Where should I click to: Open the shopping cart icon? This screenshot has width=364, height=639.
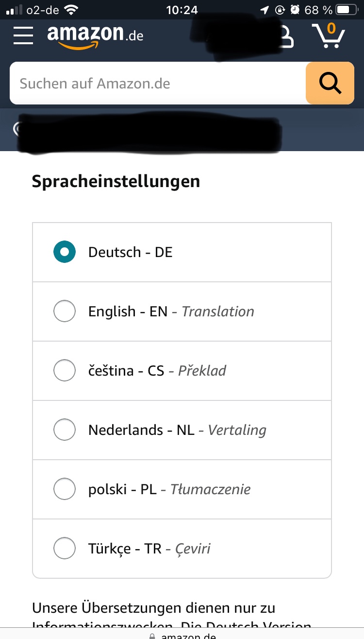click(x=328, y=35)
